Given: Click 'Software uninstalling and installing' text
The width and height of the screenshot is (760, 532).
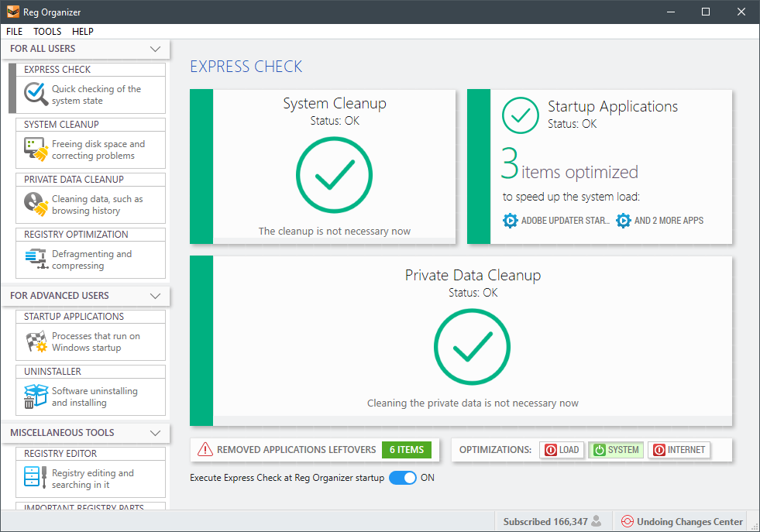Looking at the screenshot, I should pyautogui.click(x=95, y=396).
